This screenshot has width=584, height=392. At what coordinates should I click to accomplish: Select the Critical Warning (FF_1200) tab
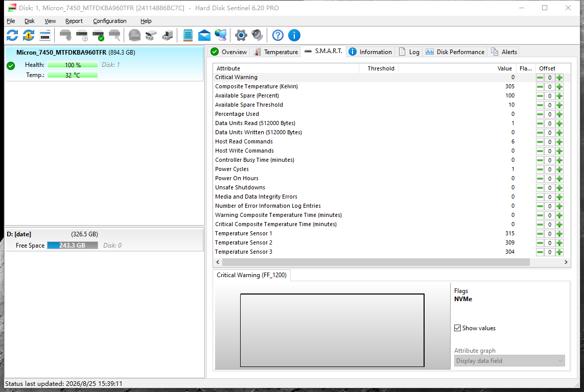[251, 275]
